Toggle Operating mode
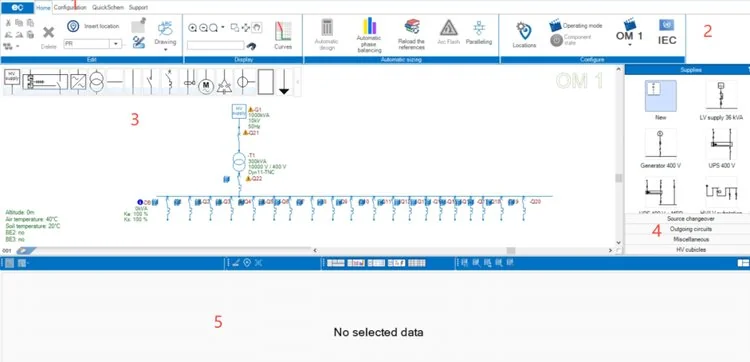Viewport: 750px width, 362px height. coord(576,25)
